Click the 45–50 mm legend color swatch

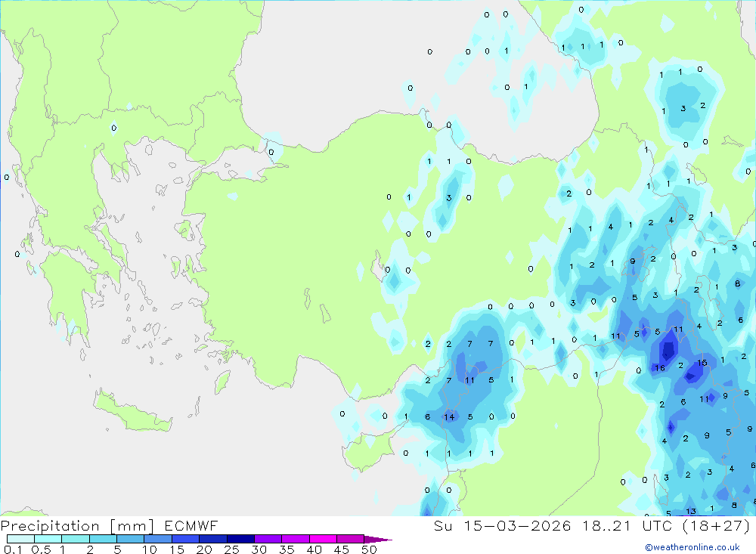tap(350, 539)
